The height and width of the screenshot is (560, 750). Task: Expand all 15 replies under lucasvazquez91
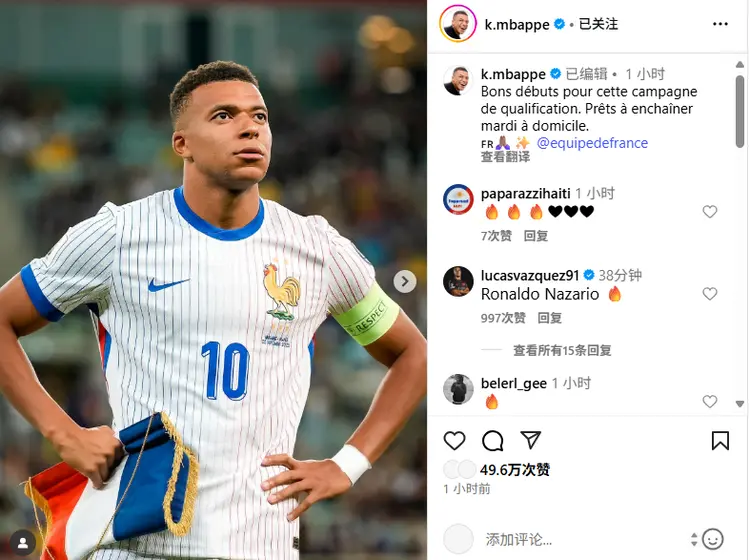pos(562,351)
